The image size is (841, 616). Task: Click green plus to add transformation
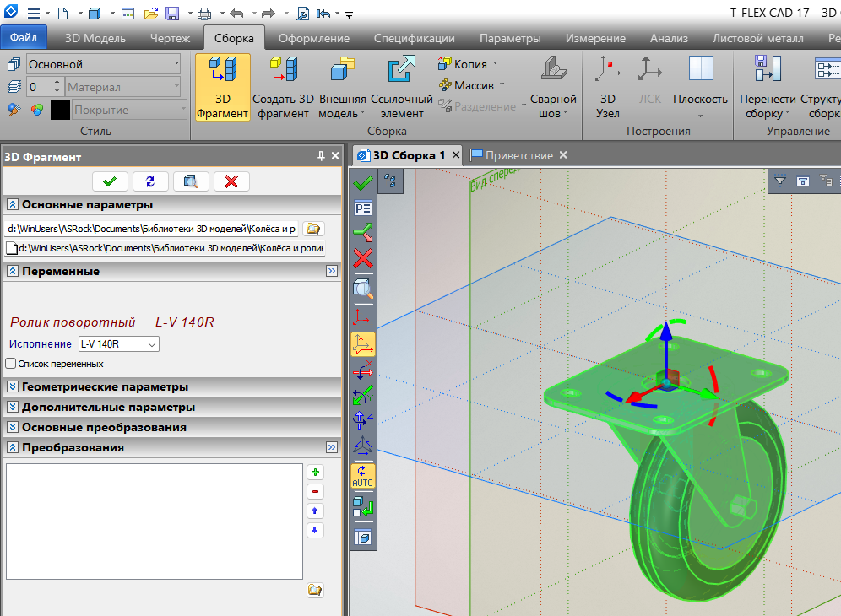(x=315, y=473)
